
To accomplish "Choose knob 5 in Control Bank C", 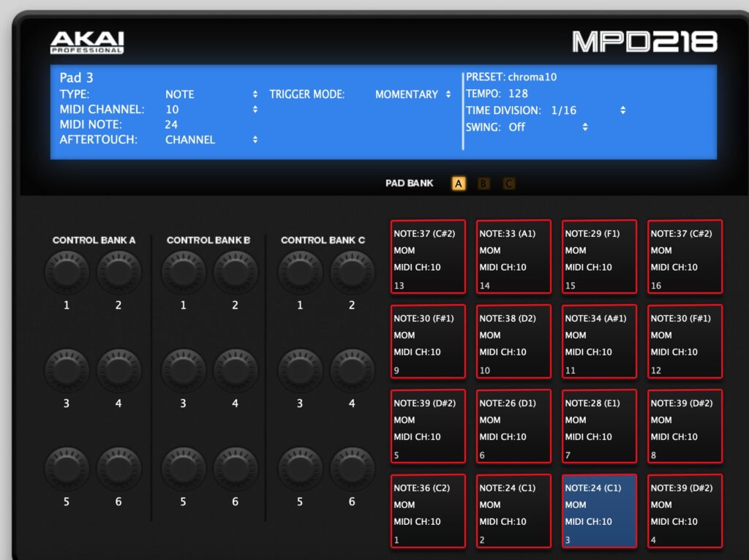I will [300, 469].
